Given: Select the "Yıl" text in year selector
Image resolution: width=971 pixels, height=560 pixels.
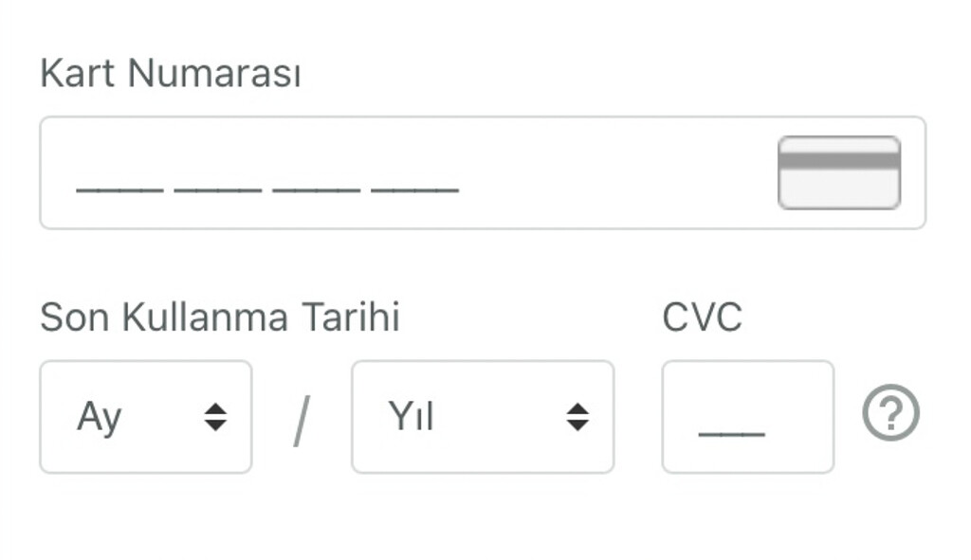Looking at the screenshot, I should click(411, 417).
